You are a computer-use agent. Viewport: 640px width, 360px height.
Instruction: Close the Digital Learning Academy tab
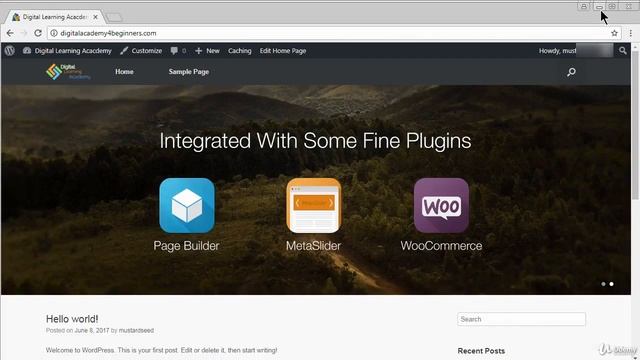coord(96,17)
